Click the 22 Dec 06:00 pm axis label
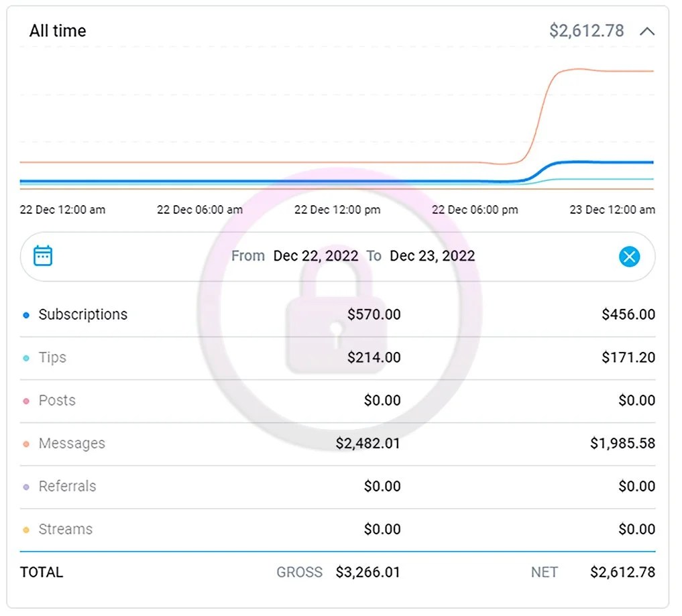This screenshot has width=682, height=616. coord(475,210)
